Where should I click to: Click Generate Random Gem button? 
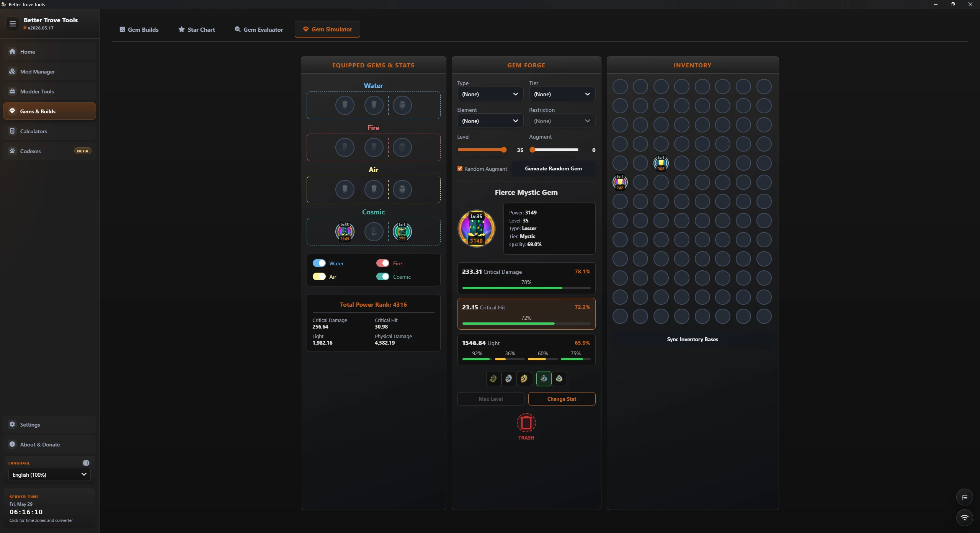click(x=553, y=168)
